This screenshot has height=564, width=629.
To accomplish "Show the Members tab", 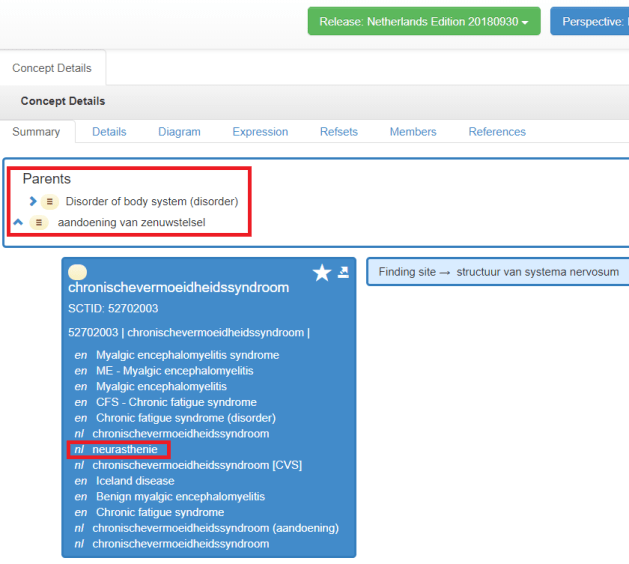I will tap(413, 132).
